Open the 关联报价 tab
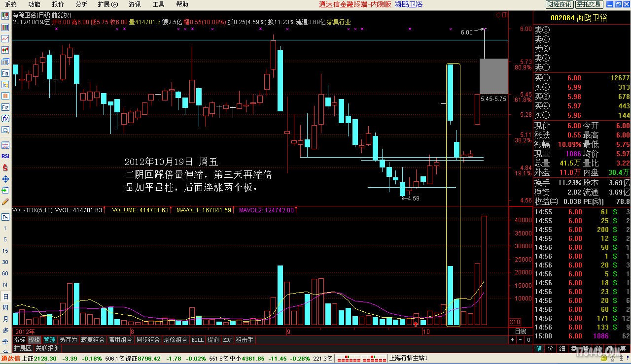Viewport: 631px width, 364px height. coord(47,348)
